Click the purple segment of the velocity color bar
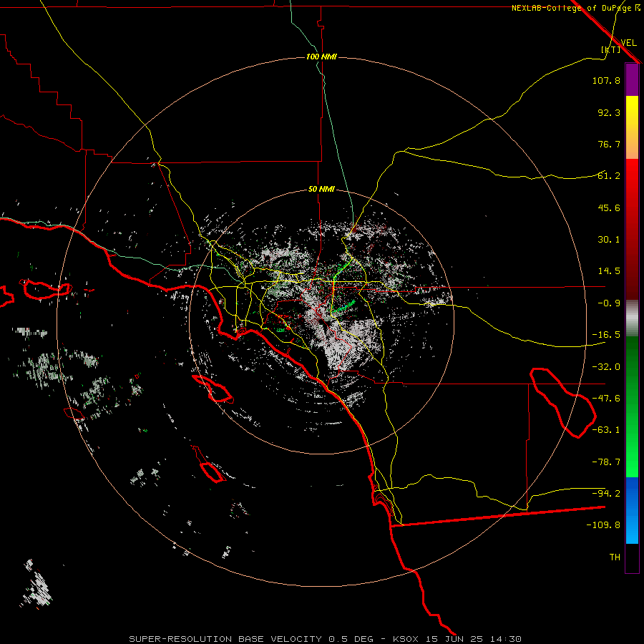Image resolution: width=644 pixels, height=644 pixels. point(632,79)
